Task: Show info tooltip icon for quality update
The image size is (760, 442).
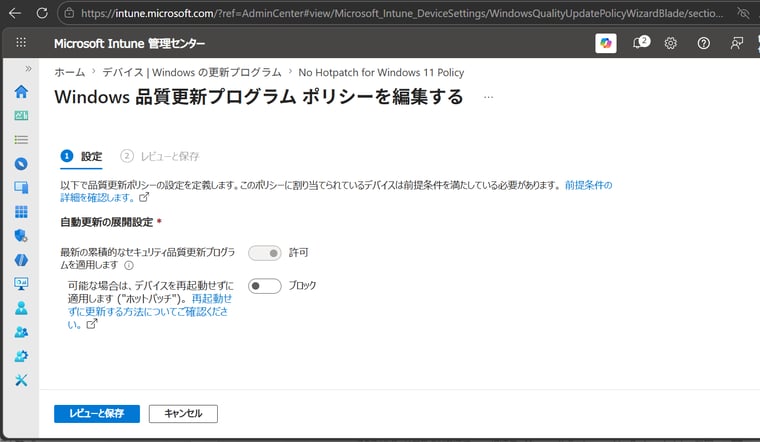Action: point(129,265)
